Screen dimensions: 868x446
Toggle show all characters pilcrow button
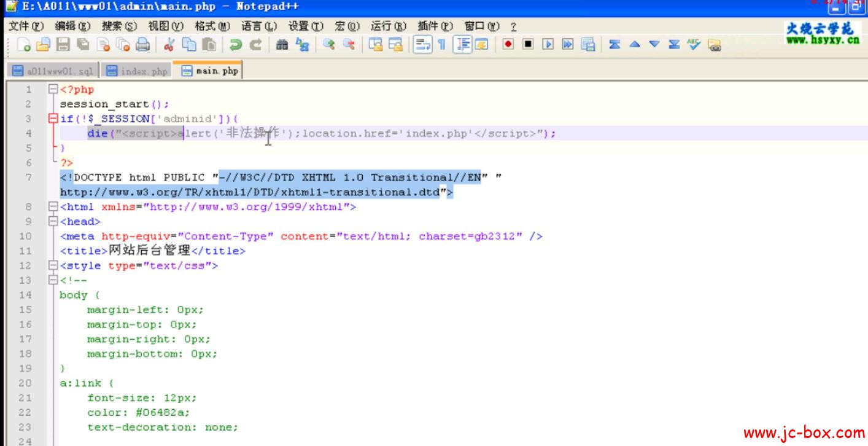pos(441,45)
